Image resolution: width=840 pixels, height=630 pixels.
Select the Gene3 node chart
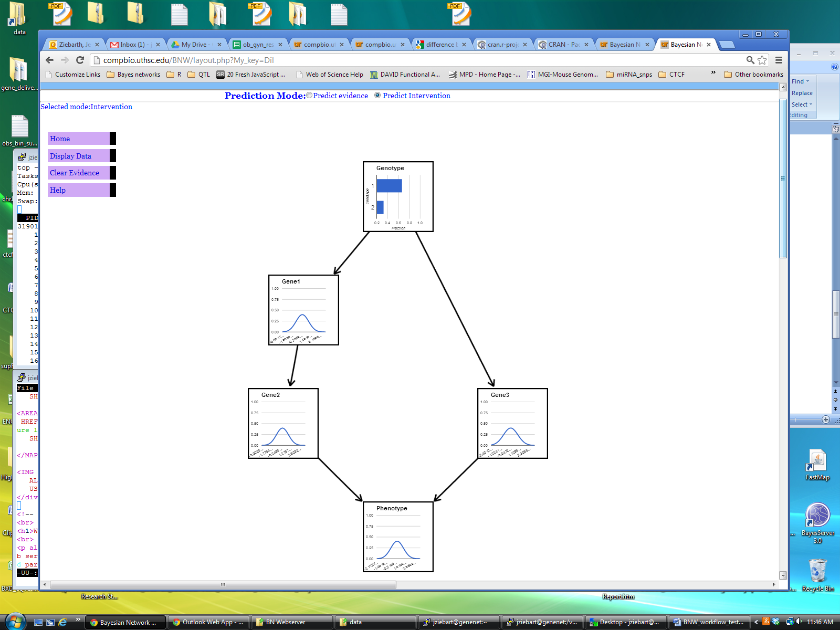tap(512, 423)
